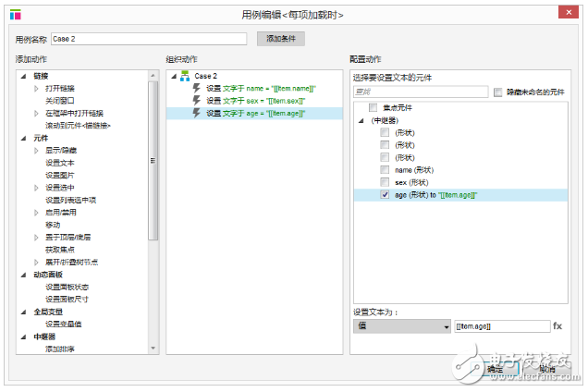Check the sex (形状) checkbox
The height and width of the screenshot is (392, 588).
385,182
